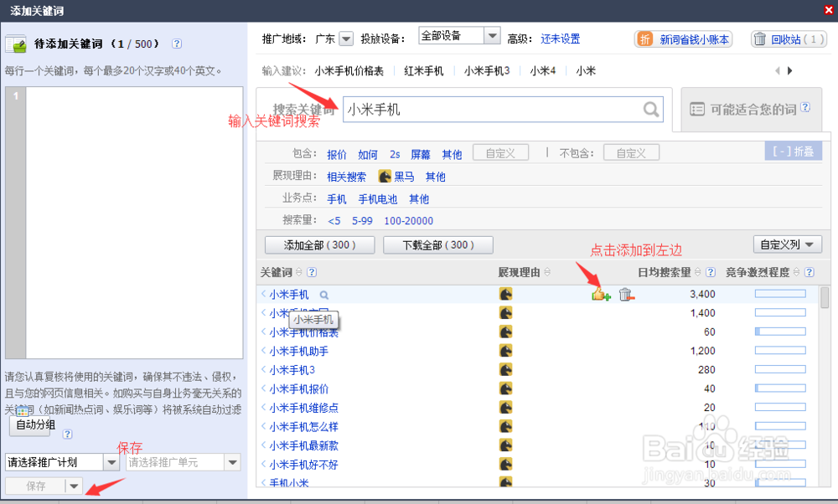Sort by 展现理由 column sort arrows
This screenshot has width=838, height=504.
pyautogui.click(x=547, y=272)
